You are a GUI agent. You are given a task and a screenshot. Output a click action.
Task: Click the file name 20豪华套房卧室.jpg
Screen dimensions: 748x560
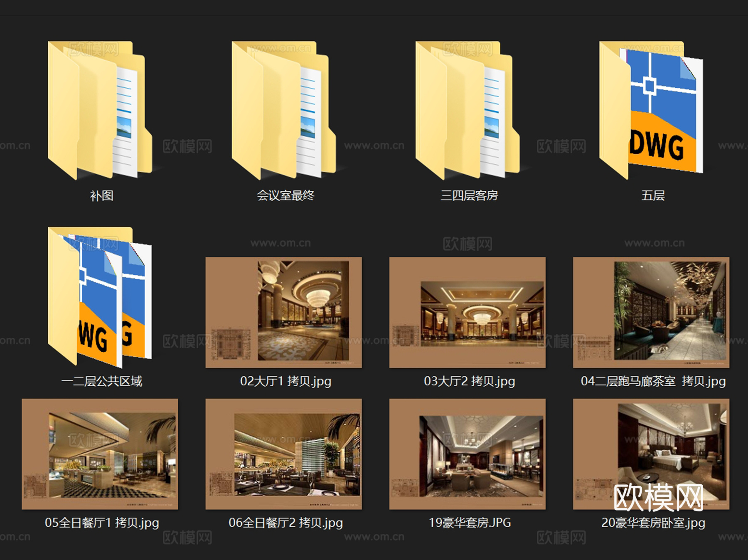pos(653,523)
